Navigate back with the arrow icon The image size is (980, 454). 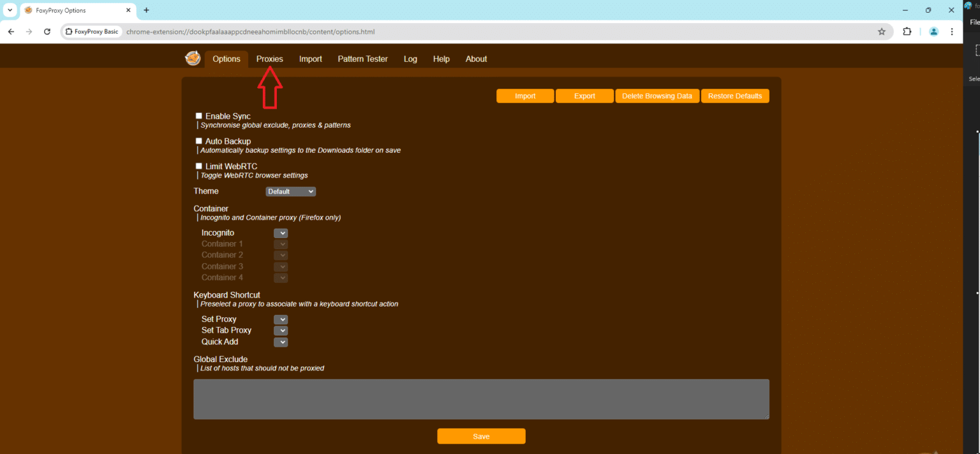coord(10,31)
